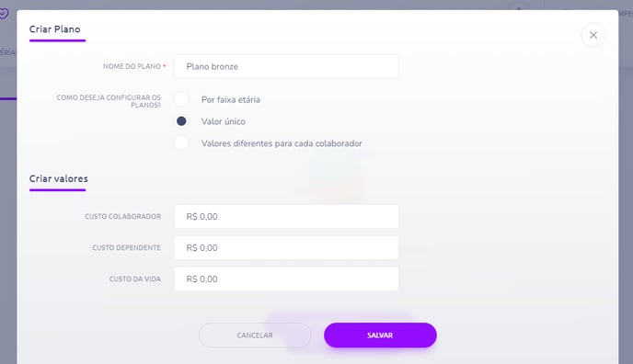Close the Criar Plano dialog with X
This screenshot has width=633, height=364.
point(593,35)
